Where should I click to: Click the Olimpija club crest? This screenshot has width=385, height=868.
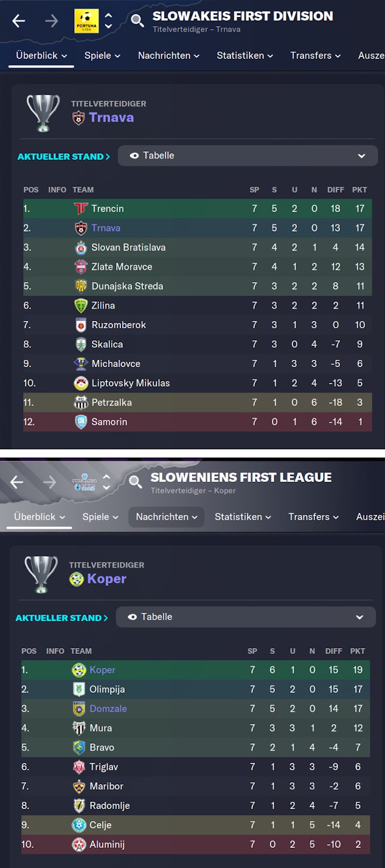point(79,689)
